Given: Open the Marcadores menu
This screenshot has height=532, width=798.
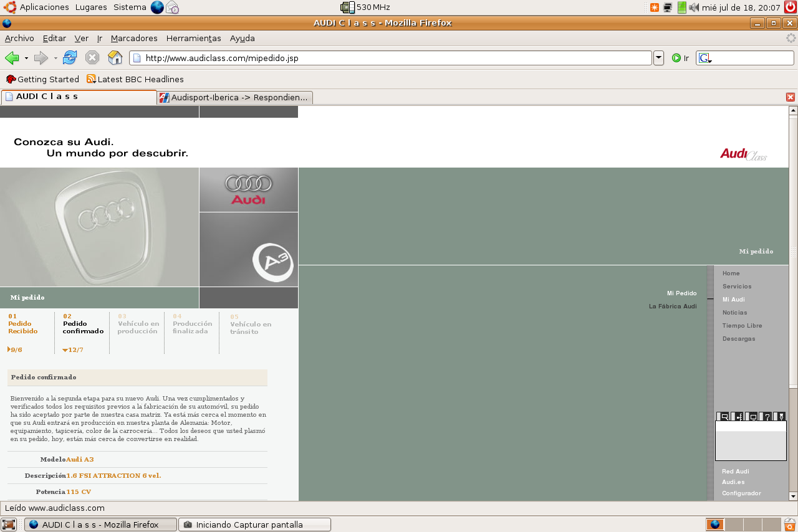Looking at the screenshot, I should 134,38.
